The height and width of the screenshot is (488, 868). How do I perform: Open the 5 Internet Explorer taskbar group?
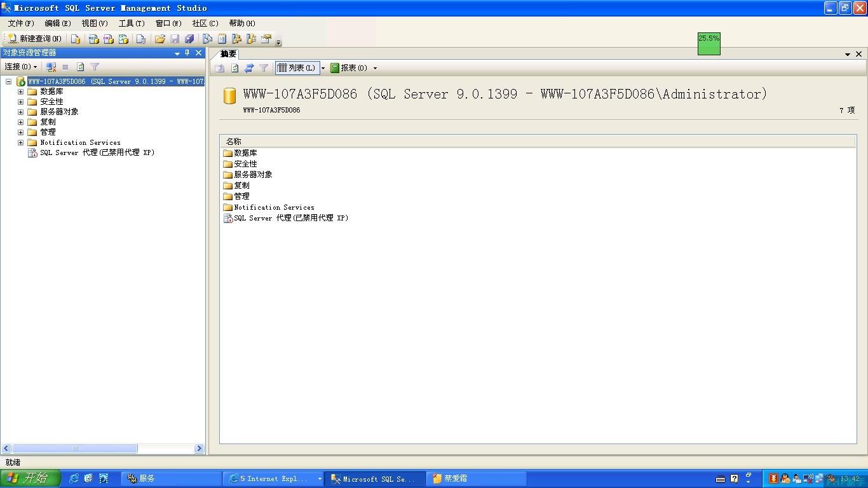[275, 479]
